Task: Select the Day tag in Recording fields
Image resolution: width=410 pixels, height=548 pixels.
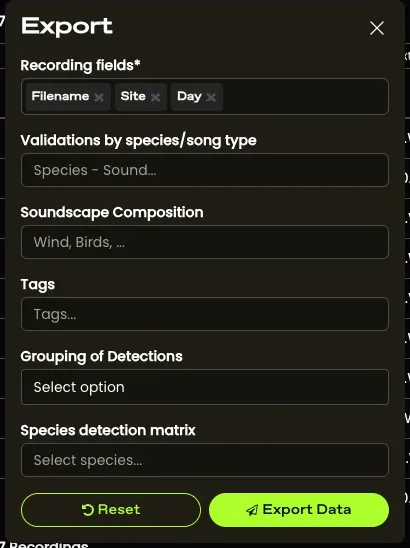Action: pyautogui.click(x=189, y=96)
